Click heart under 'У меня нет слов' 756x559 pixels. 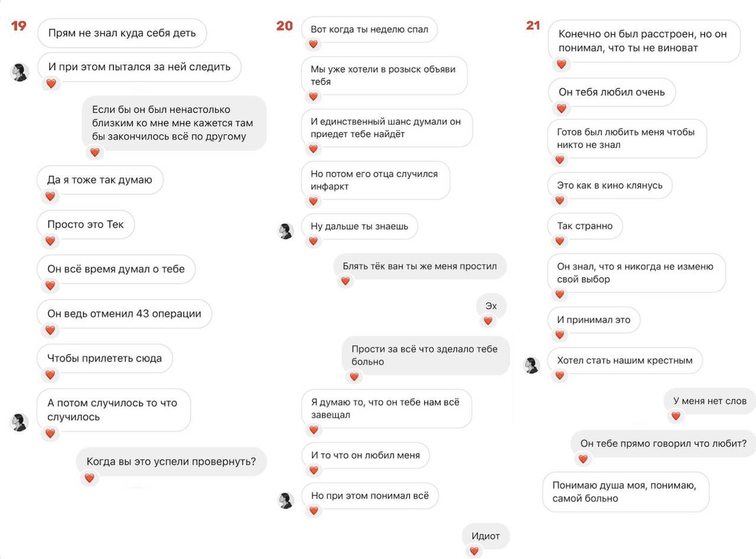click(x=676, y=416)
